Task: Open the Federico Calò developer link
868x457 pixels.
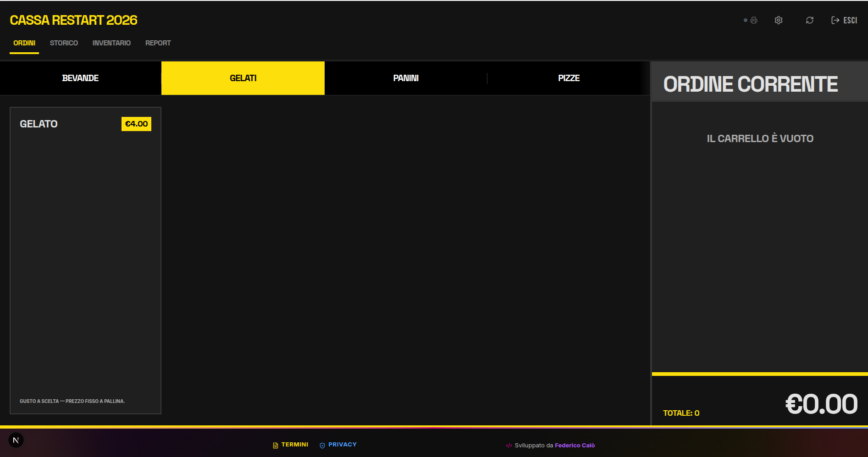Action: point(575,446)
